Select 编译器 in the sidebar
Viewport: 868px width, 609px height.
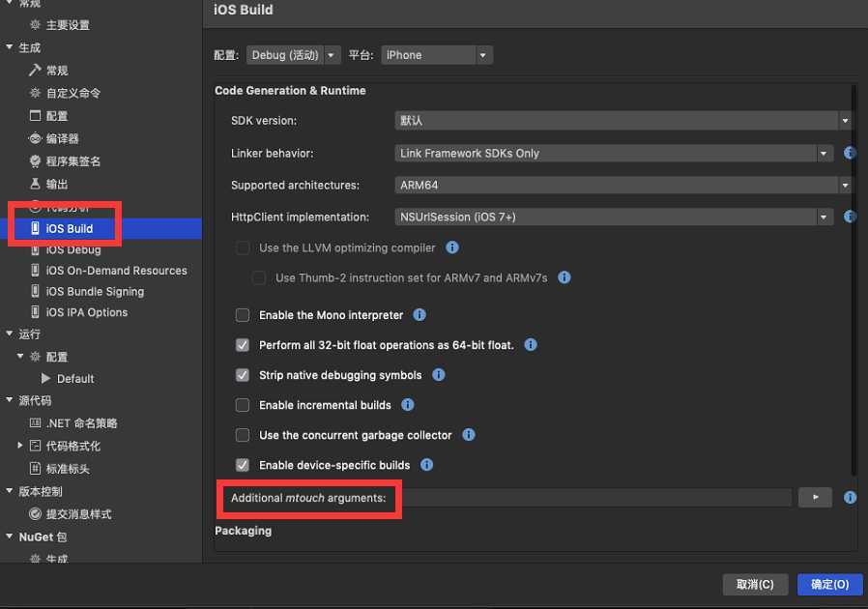coord(62,138)
